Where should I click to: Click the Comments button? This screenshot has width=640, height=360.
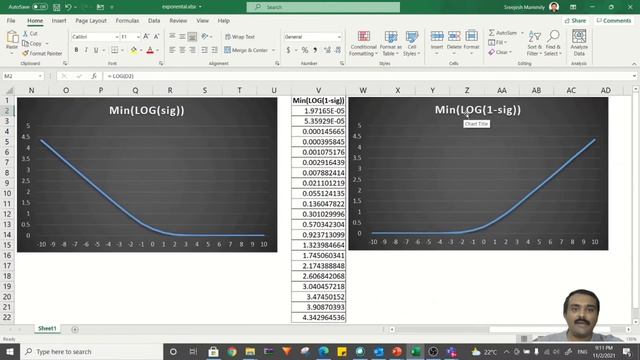pos(613,20)
